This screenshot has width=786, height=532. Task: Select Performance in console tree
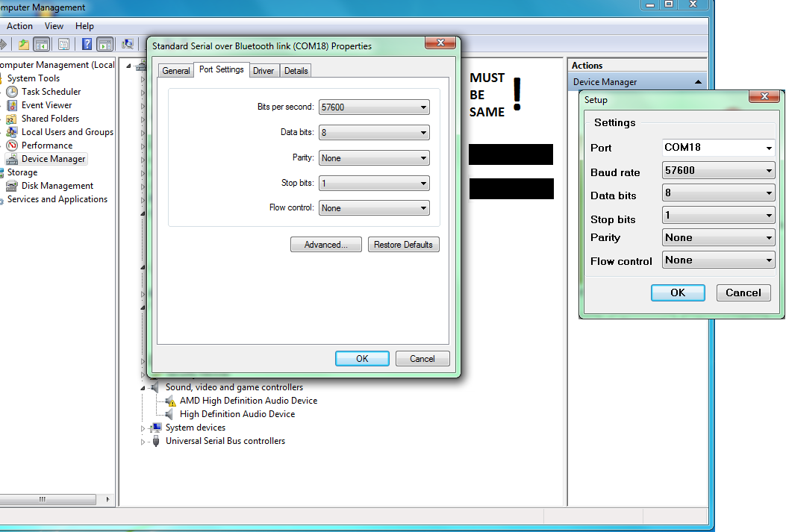(47, 145)
